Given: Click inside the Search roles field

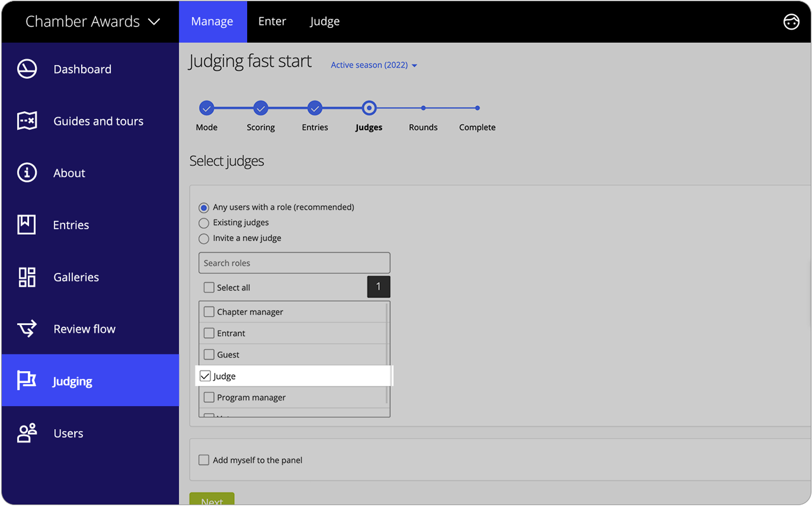Looking at the screenshot, I should (294, 263).
